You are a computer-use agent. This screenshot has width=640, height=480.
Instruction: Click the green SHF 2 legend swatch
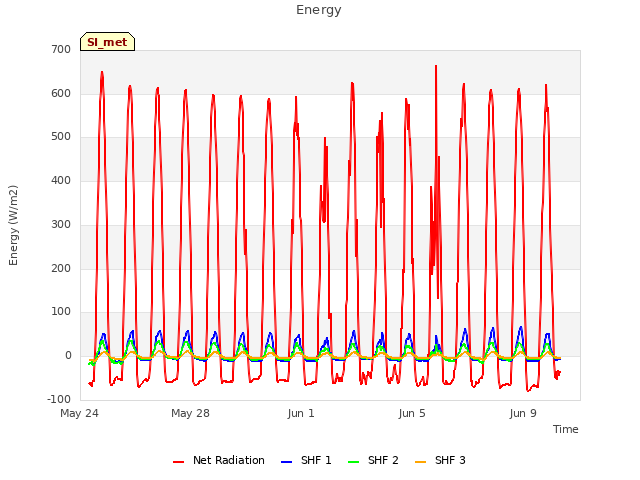[353, 462]
